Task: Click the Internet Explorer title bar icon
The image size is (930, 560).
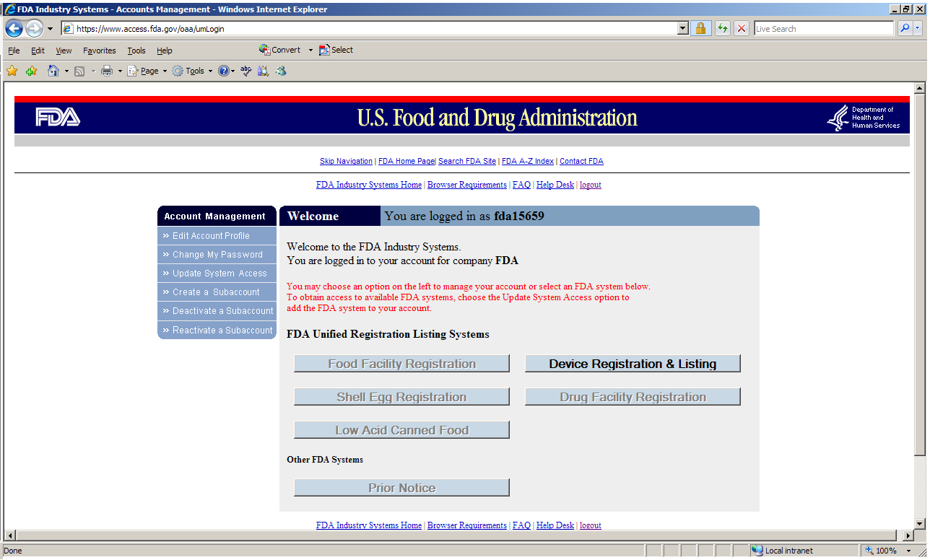Action: tap(10, 9)
